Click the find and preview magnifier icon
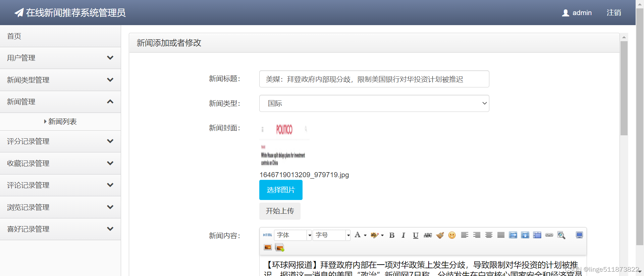 561,235
